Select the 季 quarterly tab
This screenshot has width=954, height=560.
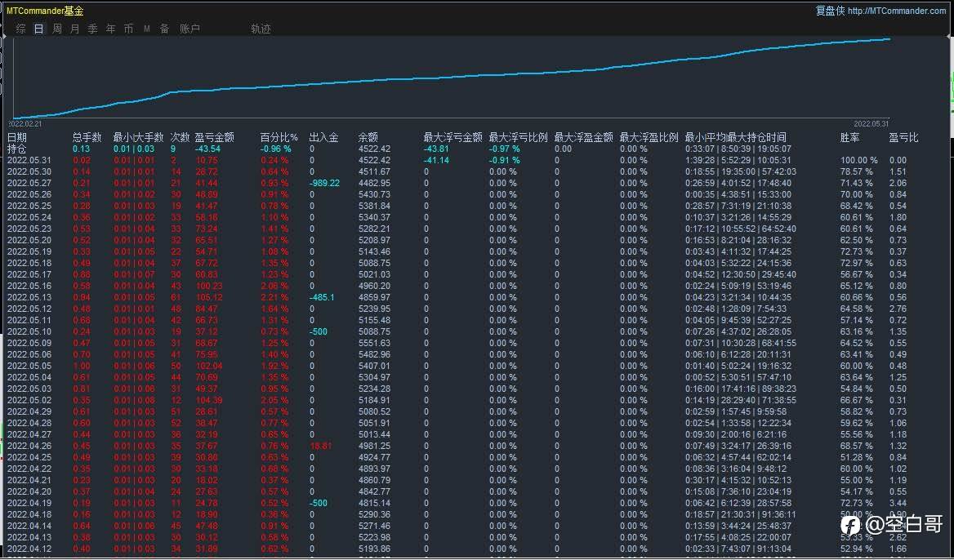coord(93,29)
